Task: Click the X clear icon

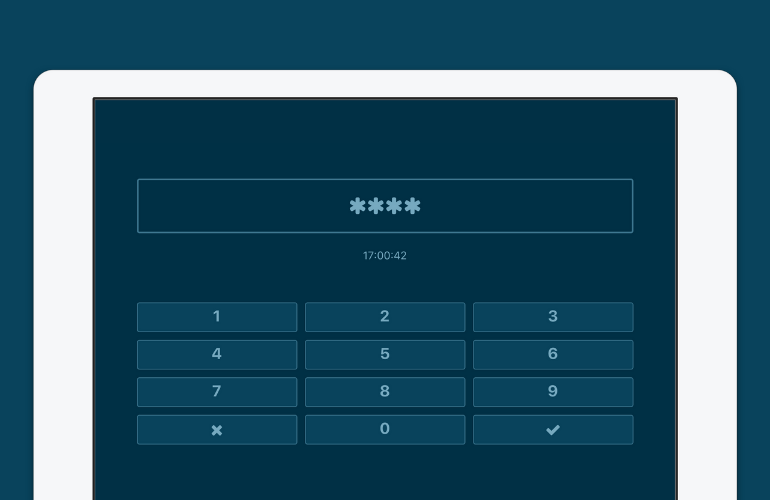Action: [217, 430]
